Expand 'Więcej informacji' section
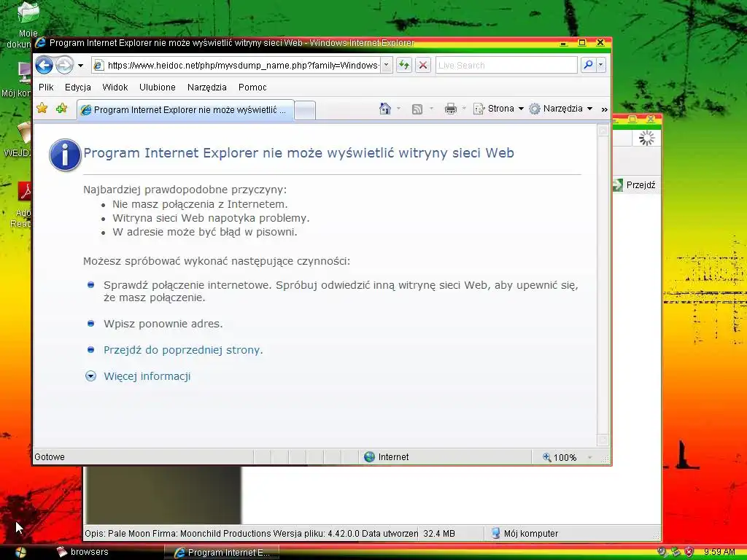 point(90,376)
